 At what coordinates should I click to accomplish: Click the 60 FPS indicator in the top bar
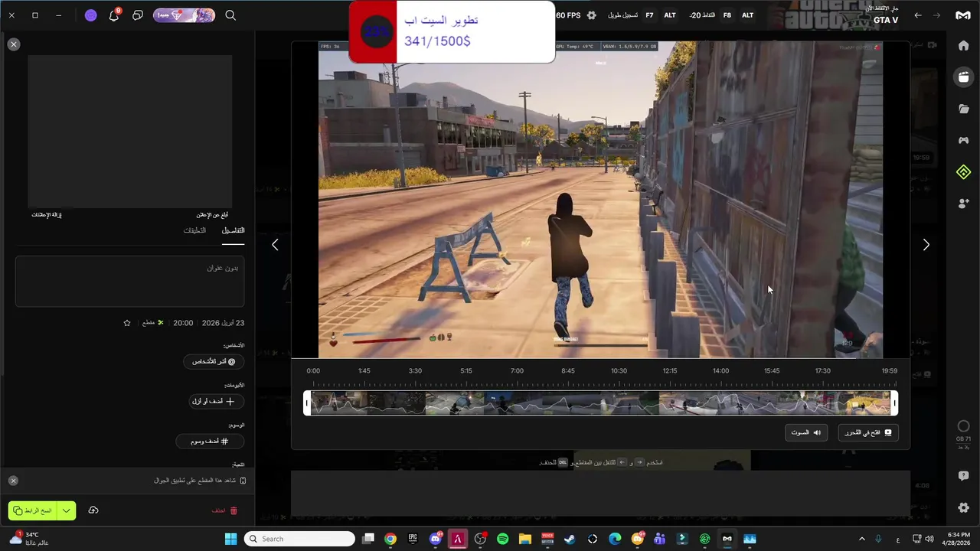coord(568,15)
